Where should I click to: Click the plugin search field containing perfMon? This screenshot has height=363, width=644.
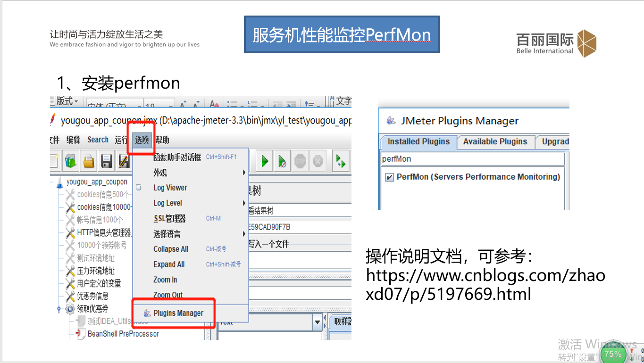[473, 159]
